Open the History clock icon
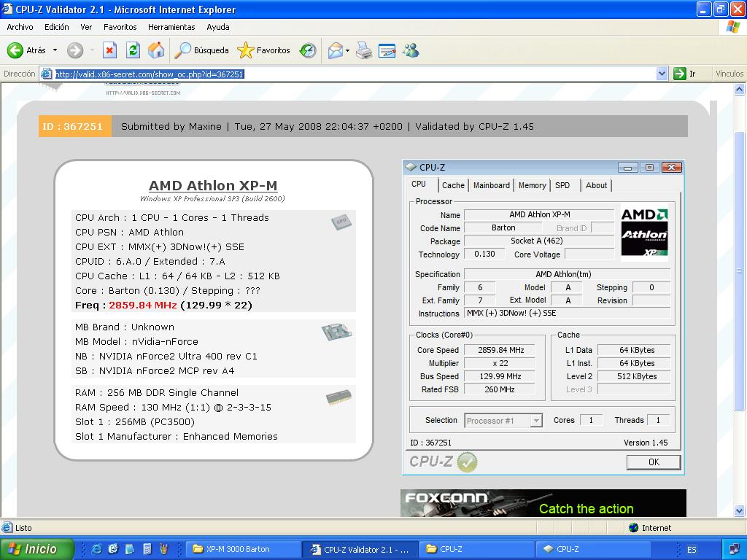Image resolution: width=747 pixels, height=560 pixels. click(308, 50)
